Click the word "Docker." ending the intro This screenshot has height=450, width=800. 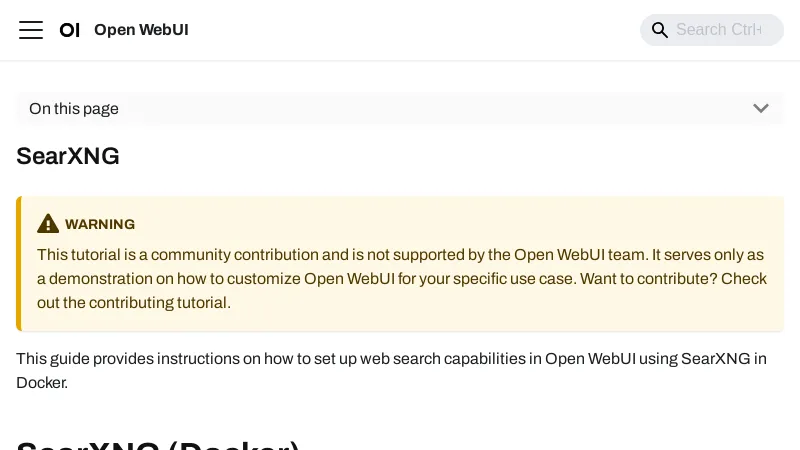tap(42, 382)
